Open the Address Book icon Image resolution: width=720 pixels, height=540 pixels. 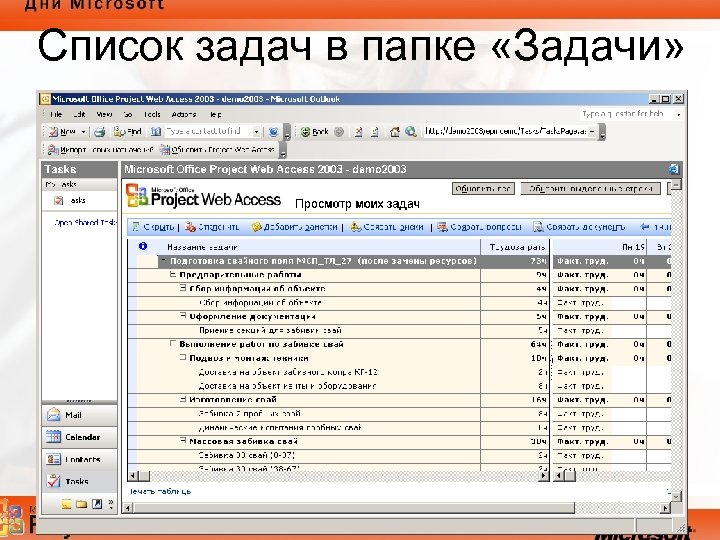click(156, 132)
